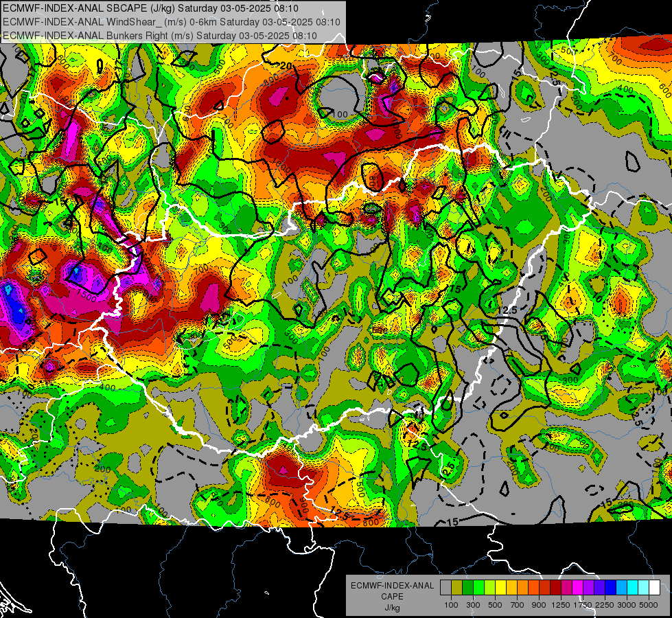Click the 1750 tick label in legend

[x=583, y=605]
